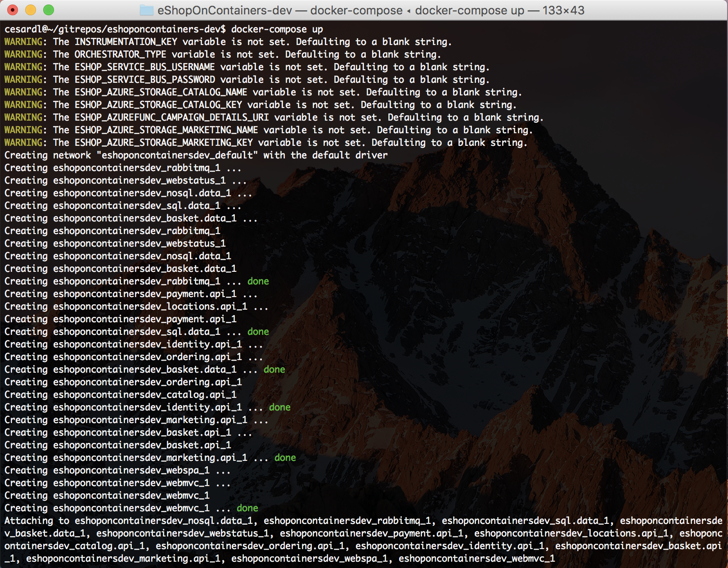Click the 'Creating eshoponcontainersdev_sql.data_1 ...' line without done
This screenshot has width=728, height=568.
123,206
